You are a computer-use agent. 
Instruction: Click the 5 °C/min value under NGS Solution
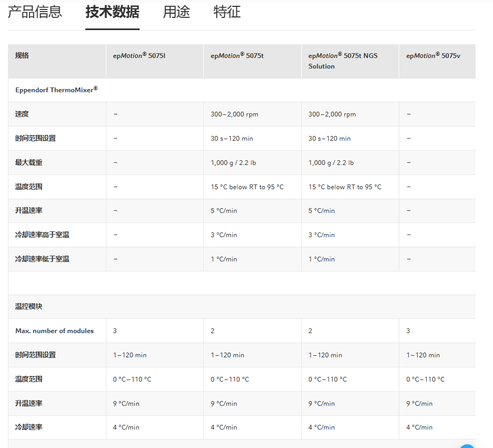pyautogui.click(x=322, y=211)
